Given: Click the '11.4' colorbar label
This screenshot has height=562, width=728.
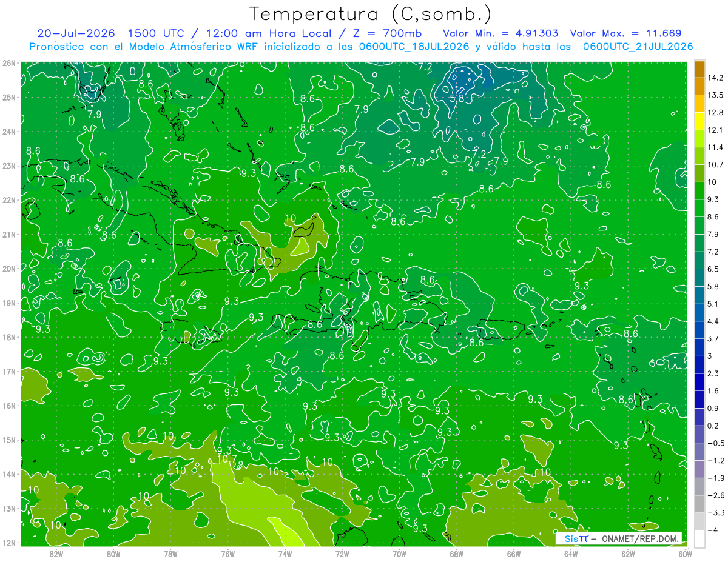Looking at the screenshot, I should pos(715,147).
